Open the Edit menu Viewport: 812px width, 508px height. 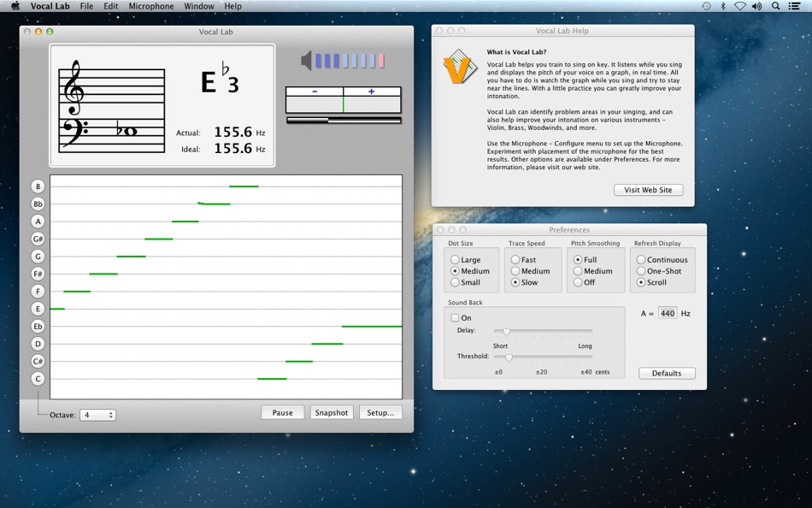pyautogui.click(x=111, y=6)
